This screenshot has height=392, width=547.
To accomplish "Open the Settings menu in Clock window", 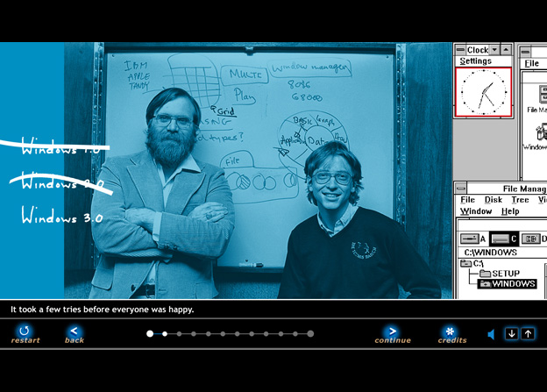I will click(475, 61).
